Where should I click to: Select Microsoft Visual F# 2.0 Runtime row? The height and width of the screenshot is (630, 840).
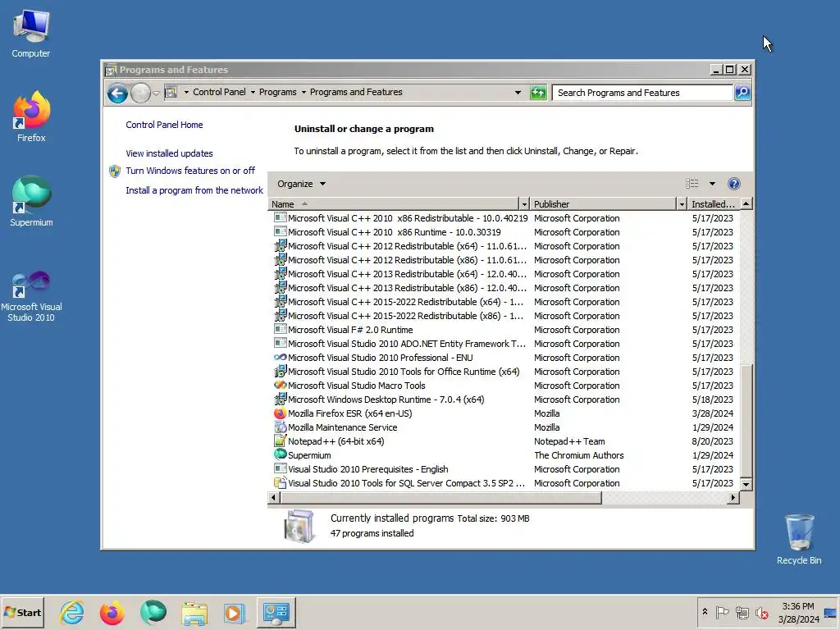point(504,330)
